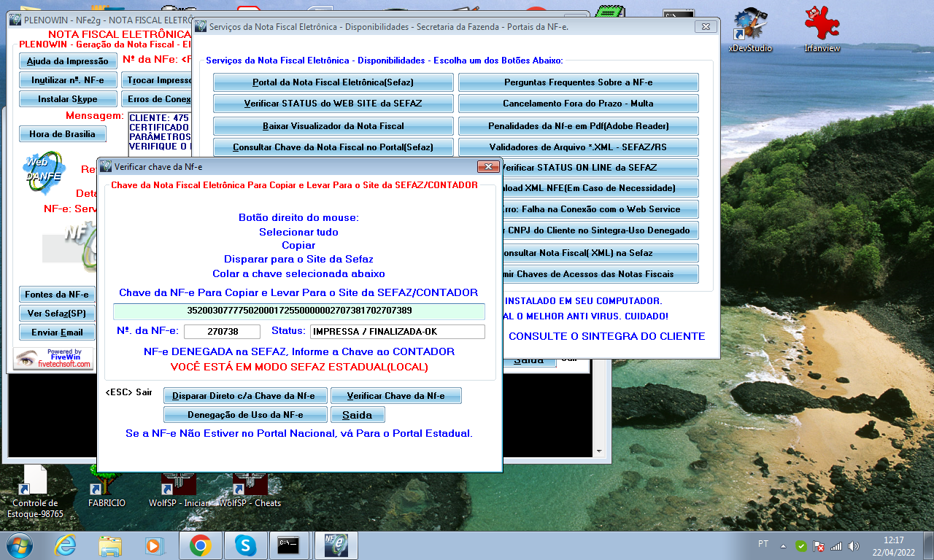
Task: Click the green checkmark tray icon
Action: tap(800, 545)
